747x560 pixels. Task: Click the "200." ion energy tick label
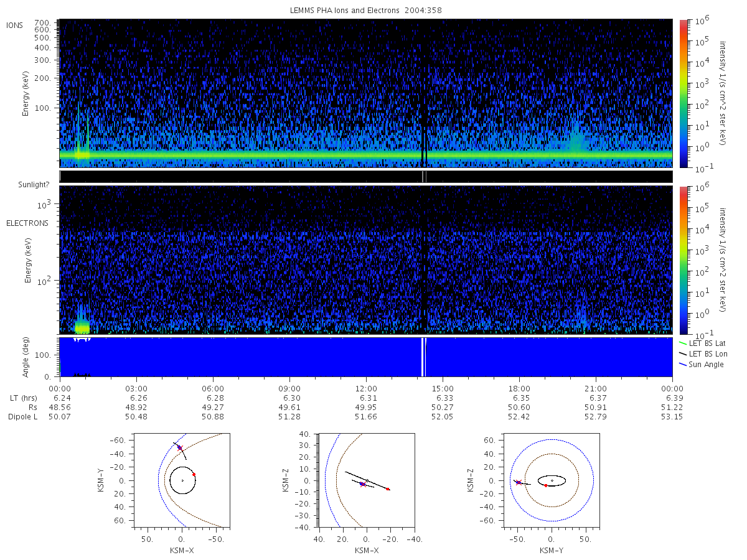[x=43, y=78]
